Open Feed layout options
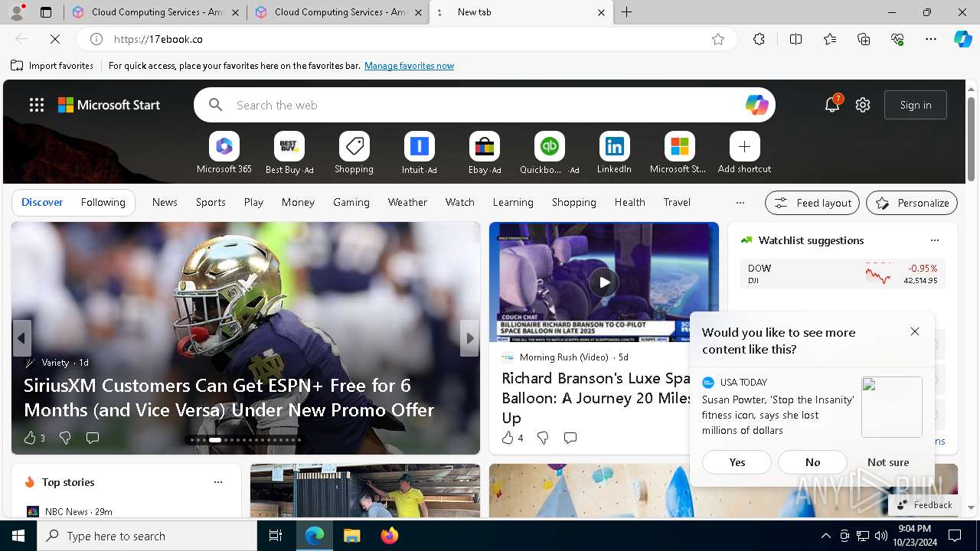This screenshot has width=980, height=551. click(812, 203)
